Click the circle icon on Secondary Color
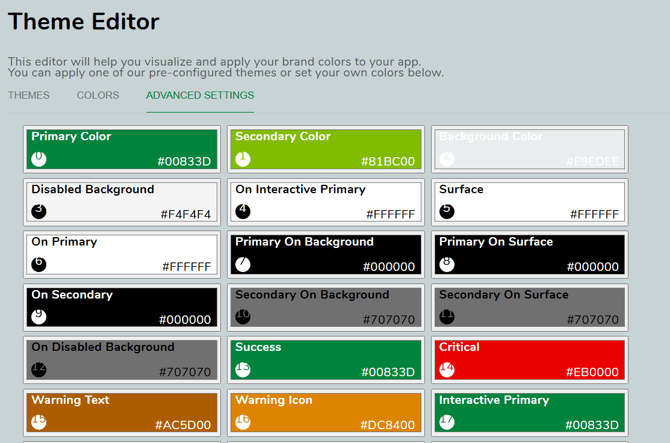The image size is (670, 443). (243, 158)
